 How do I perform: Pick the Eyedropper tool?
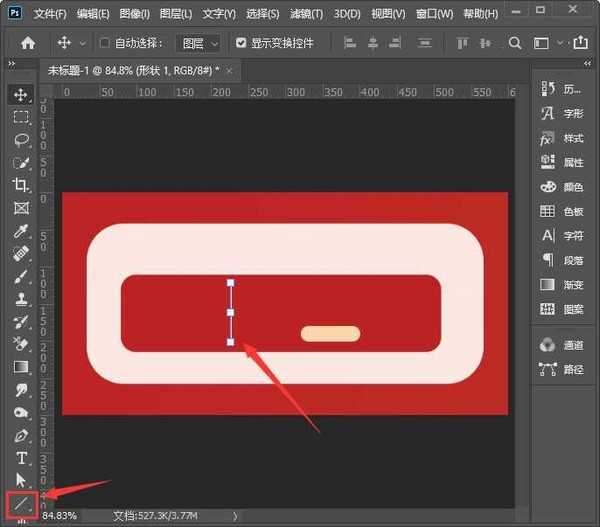pos(21,231)
